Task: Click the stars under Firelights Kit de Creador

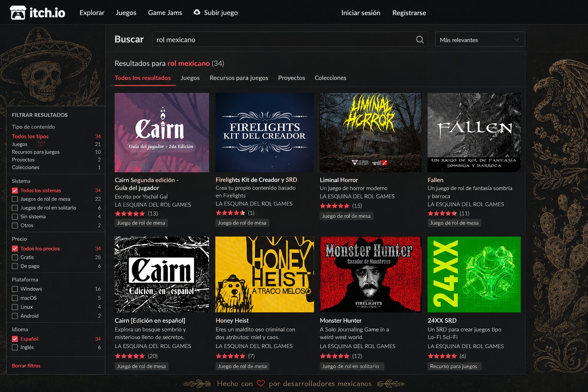Action: click(x=230, y=212)
